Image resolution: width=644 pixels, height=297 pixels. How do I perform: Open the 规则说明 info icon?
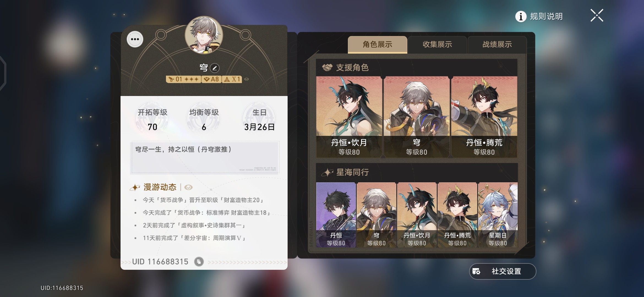point(521,16)
